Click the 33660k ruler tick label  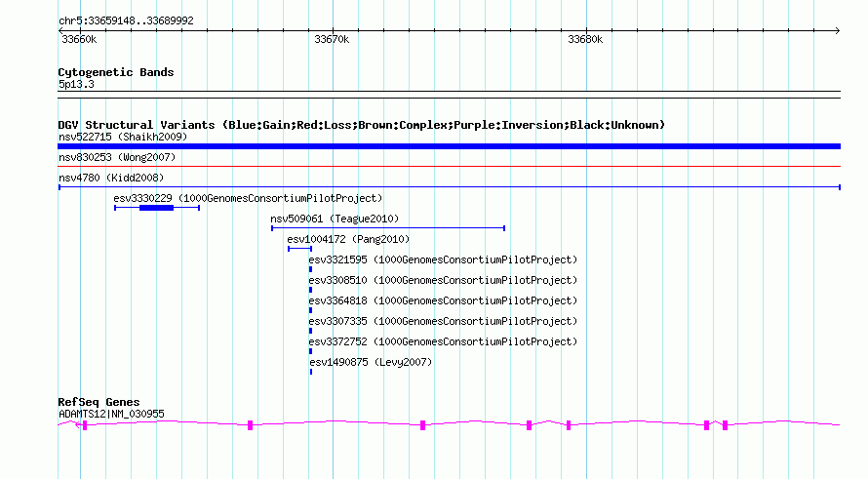click(79, 39)
